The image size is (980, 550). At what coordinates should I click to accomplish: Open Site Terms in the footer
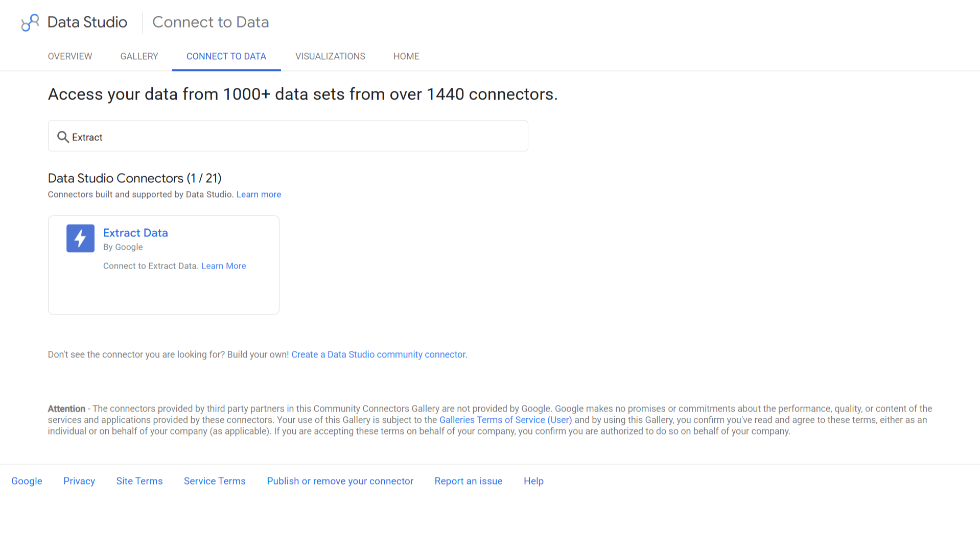click(x=139, y=481)
